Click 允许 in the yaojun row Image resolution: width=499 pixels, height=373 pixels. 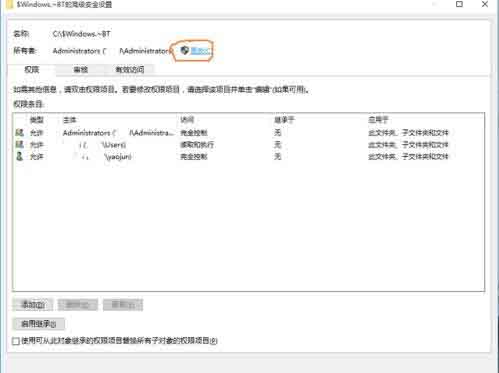coord(37,157)
